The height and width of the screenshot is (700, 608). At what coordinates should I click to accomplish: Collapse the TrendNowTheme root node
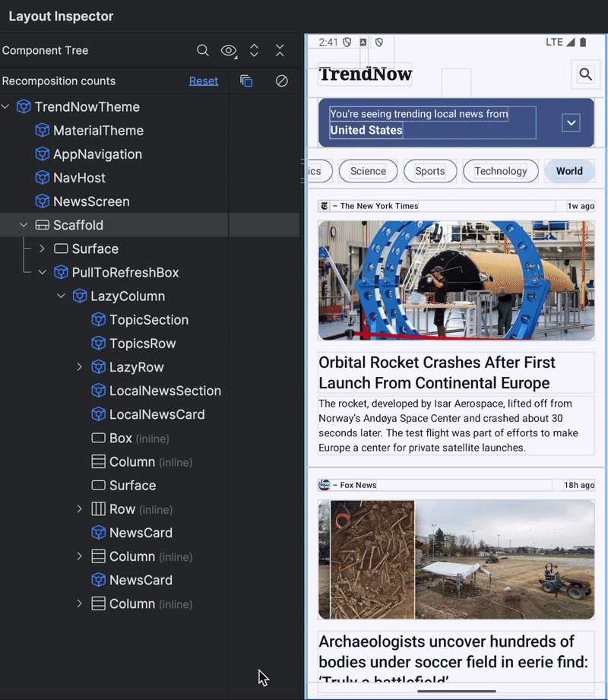pos(5,106)
